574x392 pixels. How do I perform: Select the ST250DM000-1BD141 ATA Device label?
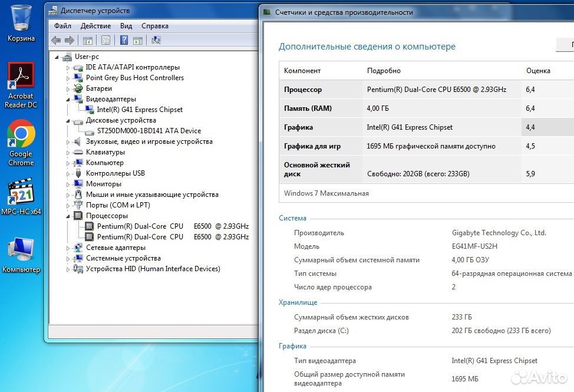click(x=149, y=131)
